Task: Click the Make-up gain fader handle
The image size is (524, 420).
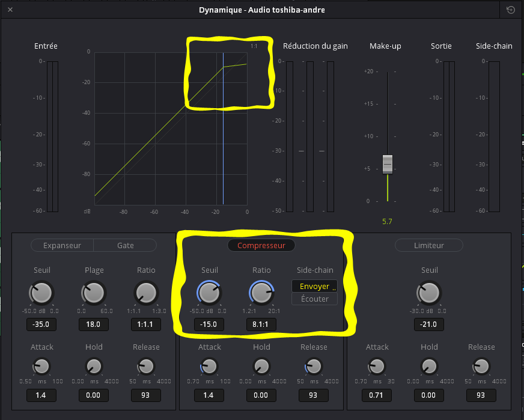Action: pyautogui.click(x=388, y=164)
